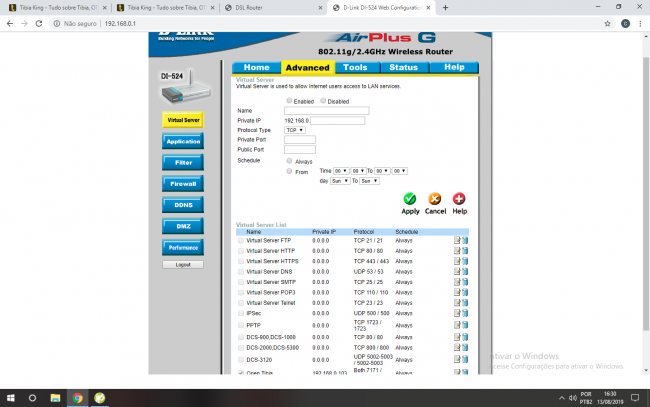The height and width of the screenshot is (407, 650).
Task: Delete the Virtual Server HTTP entry
Action: (465, 250)
